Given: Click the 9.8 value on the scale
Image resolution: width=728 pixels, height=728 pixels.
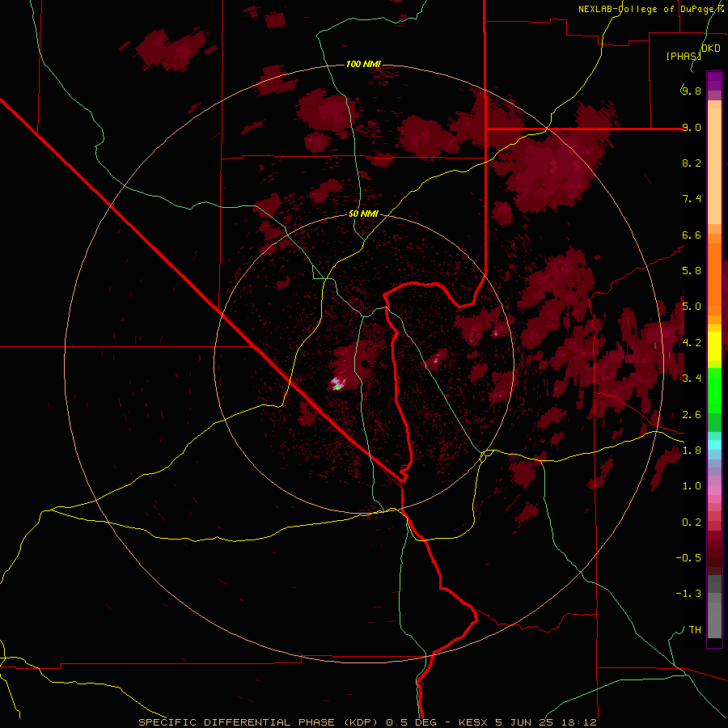Looking at the screenshot, I should click(x=692, y=91).
